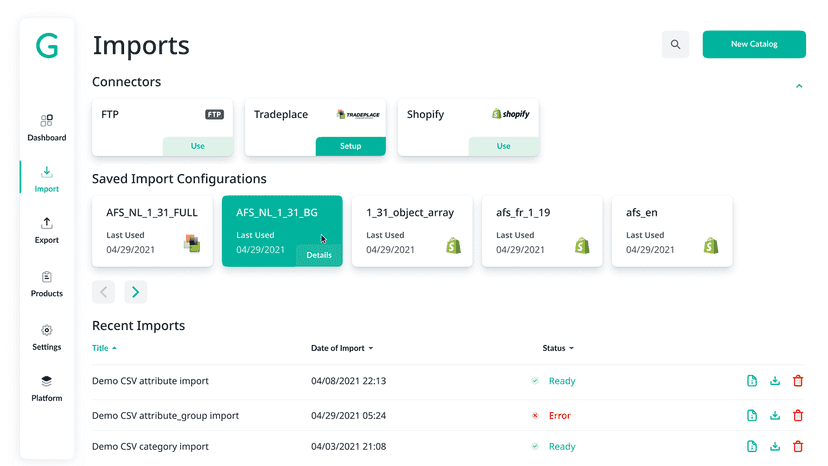Open the AFS_NL_1_31_FULL configuration card
Viewport: 828px width, 466px height.
(x=152, y=231)
